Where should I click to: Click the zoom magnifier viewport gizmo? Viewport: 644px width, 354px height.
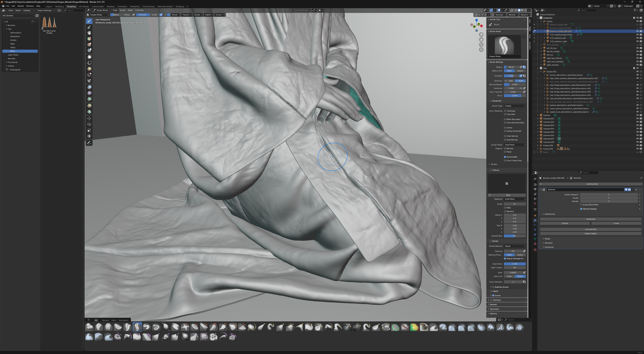pyautogui.click(x=481, y=35)
